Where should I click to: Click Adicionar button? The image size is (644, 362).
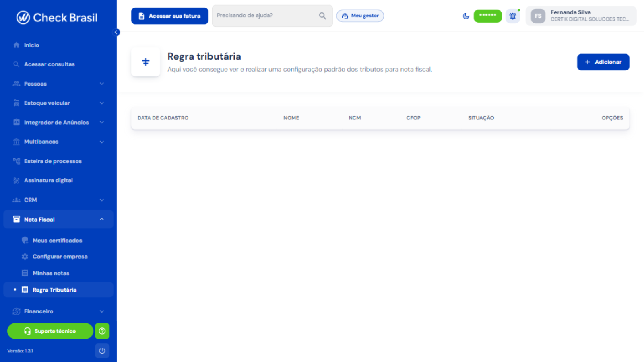click(x=603, y=62)
